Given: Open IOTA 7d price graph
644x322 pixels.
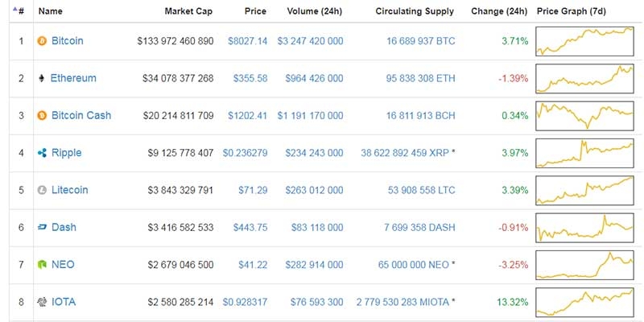Looking at the screenshot, I should pyautogui.click(x=584, y=302).
